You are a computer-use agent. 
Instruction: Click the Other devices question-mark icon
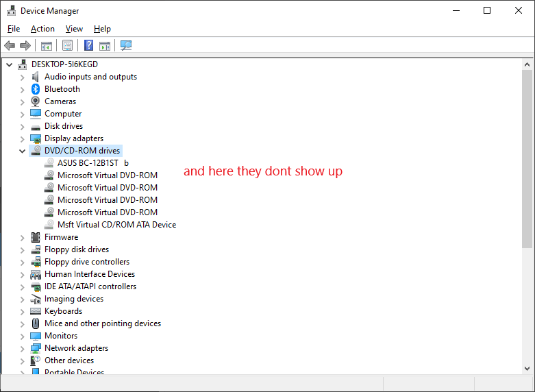coord(35,360)
